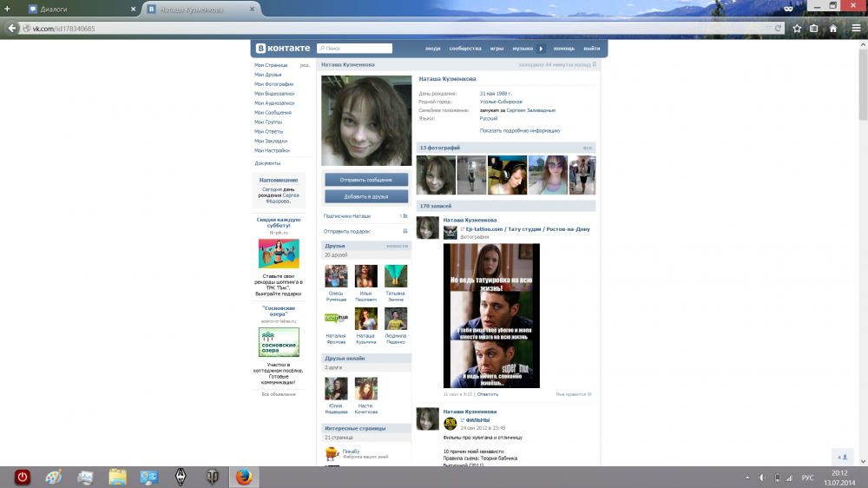Go to browser home page icon

833,29
